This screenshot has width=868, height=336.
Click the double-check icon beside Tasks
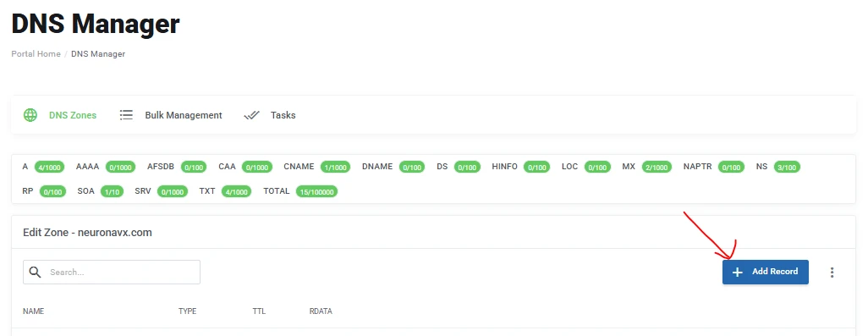[251, 115]
